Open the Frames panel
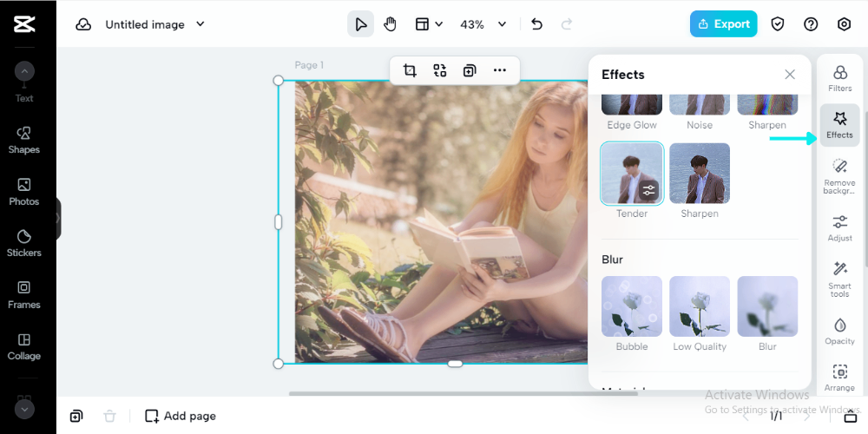868x434 pixels. [x=23, y=295]
